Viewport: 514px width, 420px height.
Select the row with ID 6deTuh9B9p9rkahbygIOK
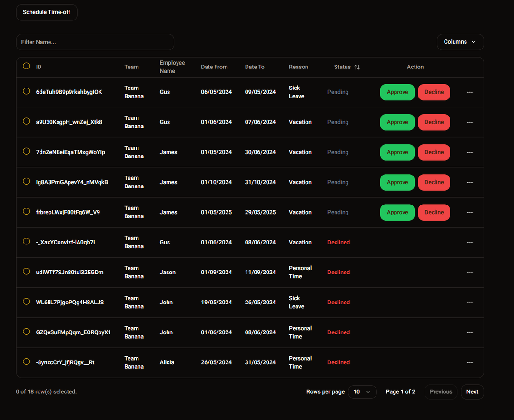[26, 91]
